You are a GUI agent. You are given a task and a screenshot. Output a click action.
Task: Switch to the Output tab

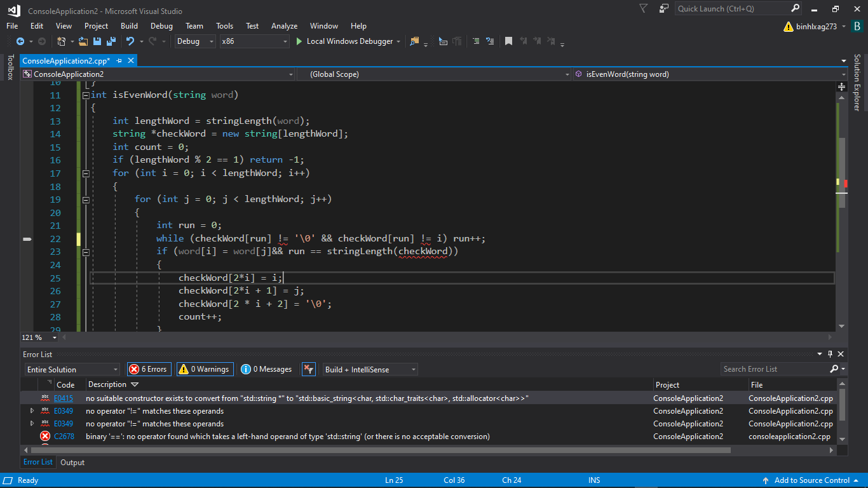(72, 463)
